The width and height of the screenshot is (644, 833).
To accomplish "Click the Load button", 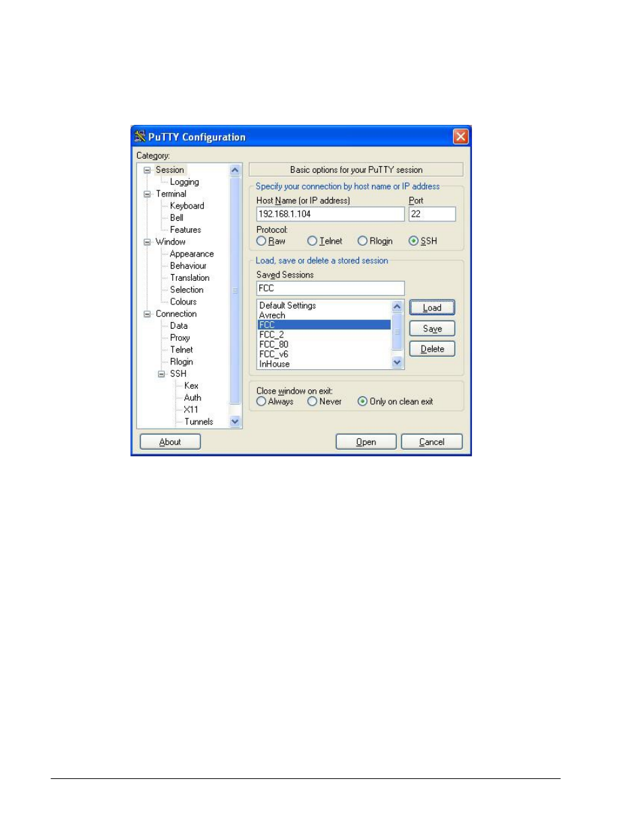I will click(432, 308).
